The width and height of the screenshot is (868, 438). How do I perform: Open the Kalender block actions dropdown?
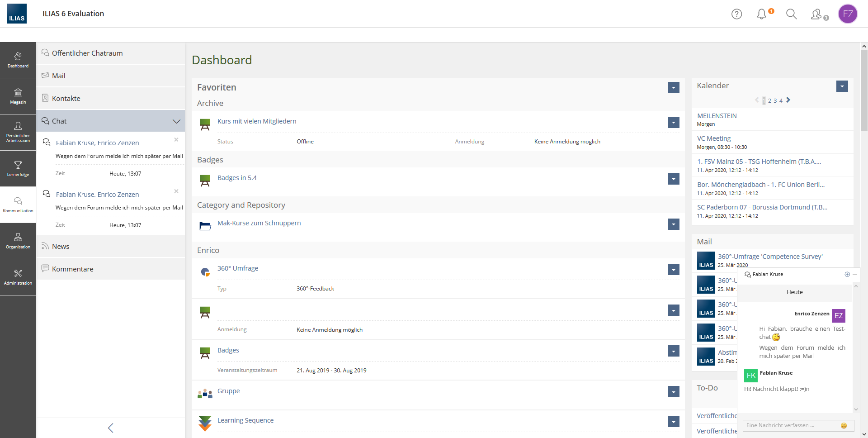click(x=842, y=86)
